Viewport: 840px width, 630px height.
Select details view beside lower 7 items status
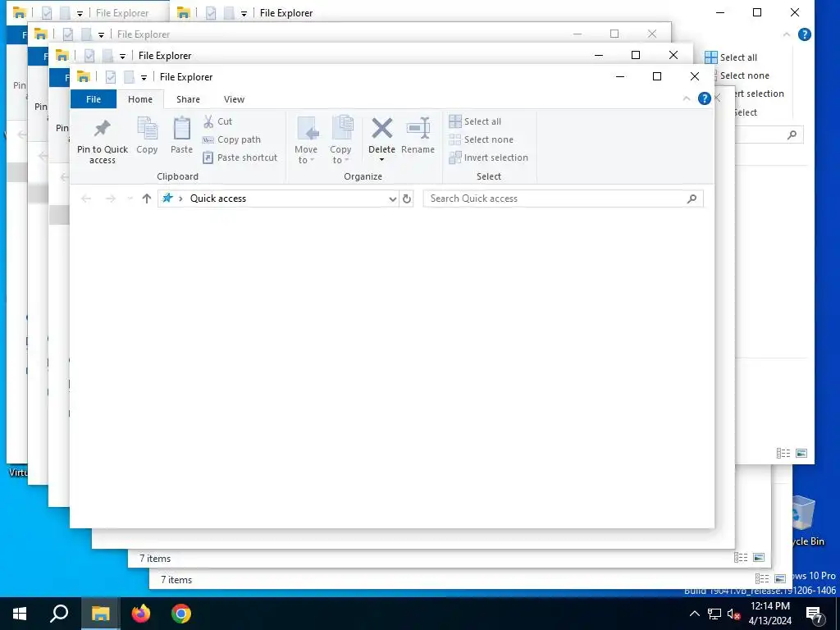pyautogui.click(x=762, y=578)
